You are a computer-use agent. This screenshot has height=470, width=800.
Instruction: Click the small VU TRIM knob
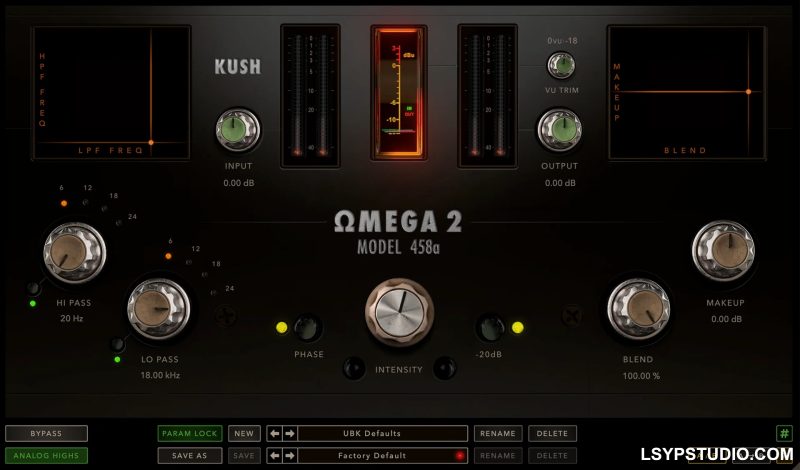click(x=561, y=65)
